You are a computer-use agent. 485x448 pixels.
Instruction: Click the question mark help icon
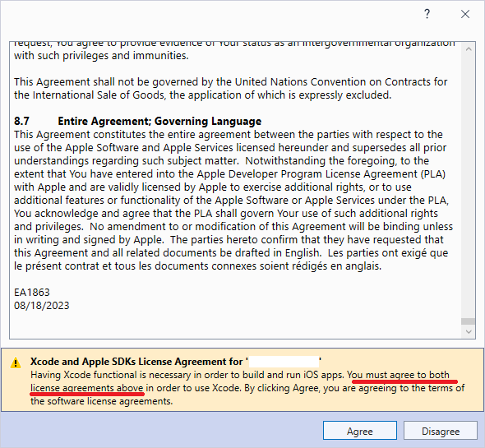click(427, 14)
